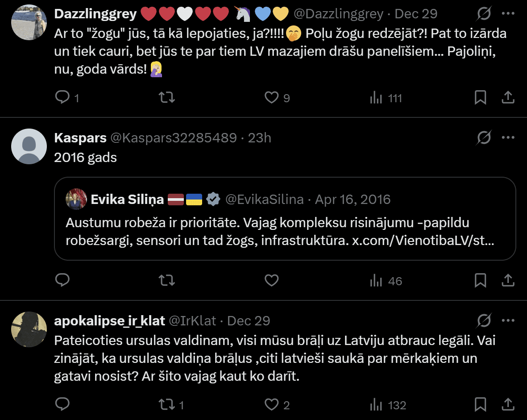Repost apokalipse_ir_klat's tweet
Image resolution: width=527 pixels, height=420 pixels.
tap(167, 404)
